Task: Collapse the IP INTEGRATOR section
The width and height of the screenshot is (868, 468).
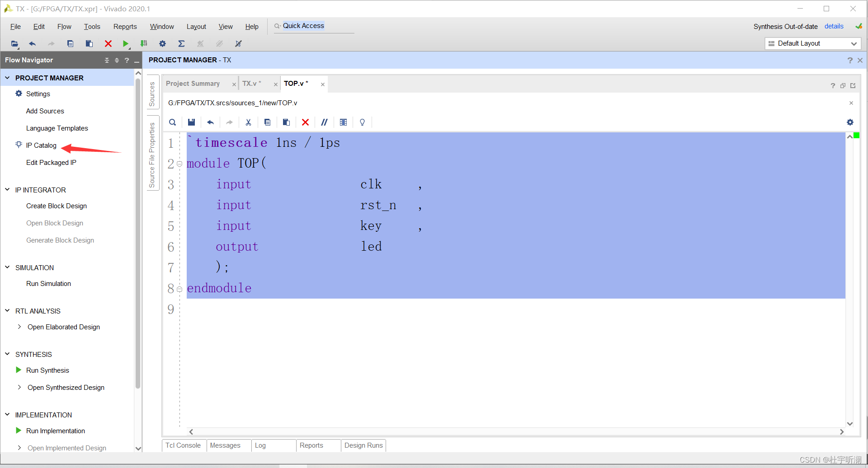Action: (7, 190)
